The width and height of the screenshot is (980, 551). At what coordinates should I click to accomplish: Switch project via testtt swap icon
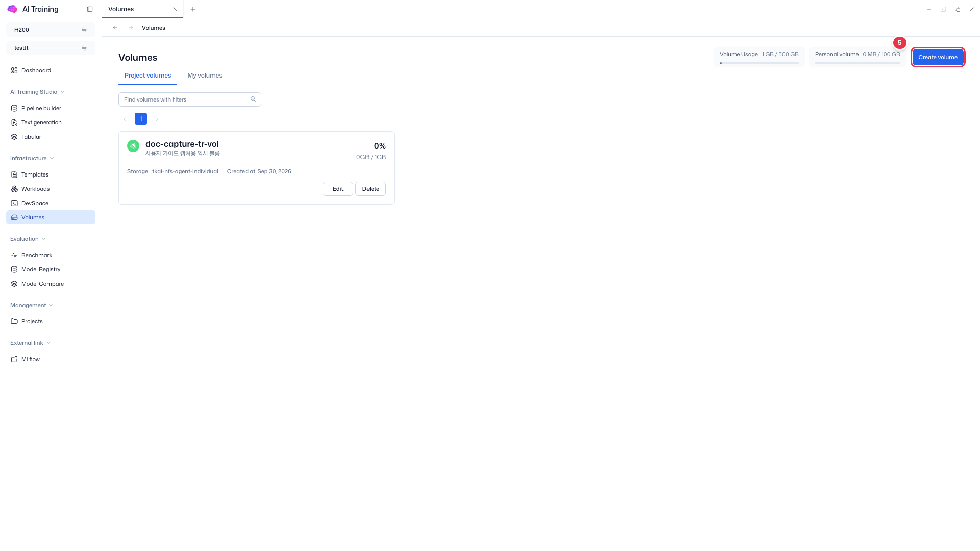pyautogui.click(x=84, y=48)
